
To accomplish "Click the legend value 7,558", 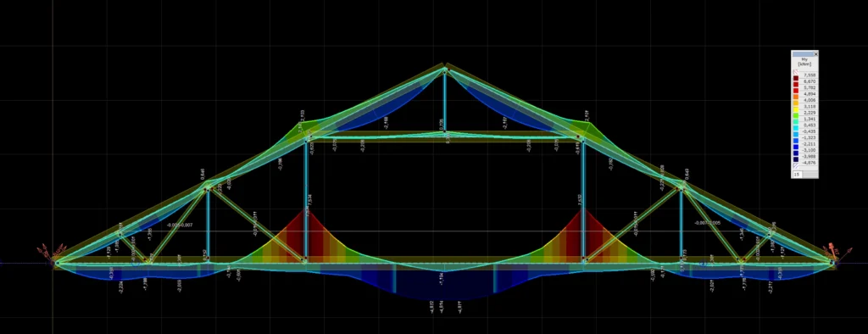I will tap(810, 75).
